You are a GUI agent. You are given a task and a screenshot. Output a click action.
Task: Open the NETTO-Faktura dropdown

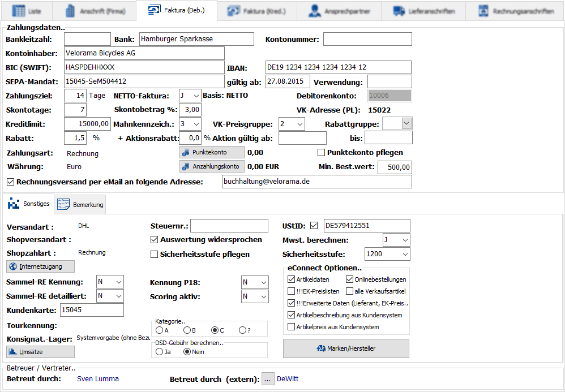[196, 96]
